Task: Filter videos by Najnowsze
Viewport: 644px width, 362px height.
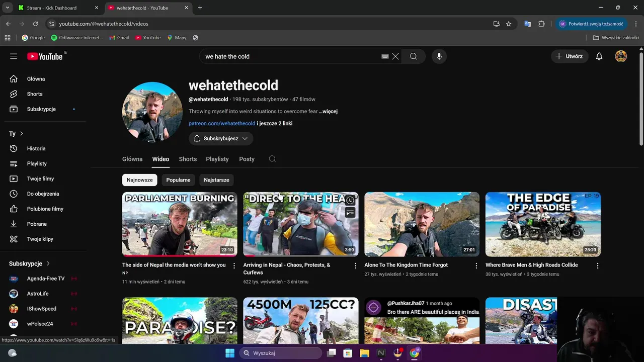Action: coord(140,180)
